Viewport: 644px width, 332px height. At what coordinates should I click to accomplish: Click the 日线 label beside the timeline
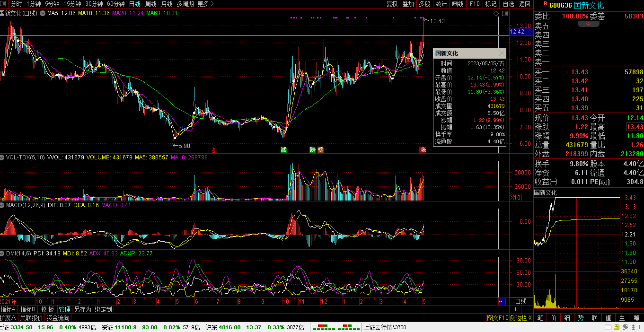coord(521,301)
